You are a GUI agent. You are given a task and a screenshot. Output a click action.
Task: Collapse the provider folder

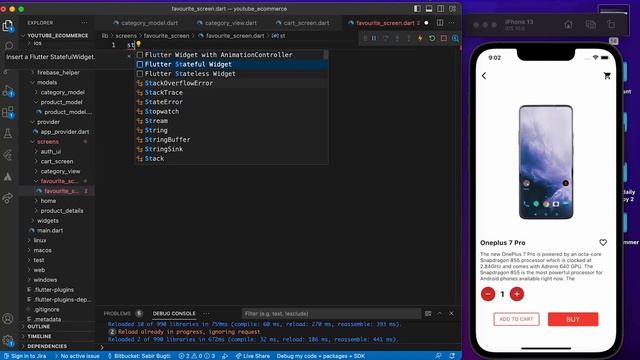click(48, 122)
